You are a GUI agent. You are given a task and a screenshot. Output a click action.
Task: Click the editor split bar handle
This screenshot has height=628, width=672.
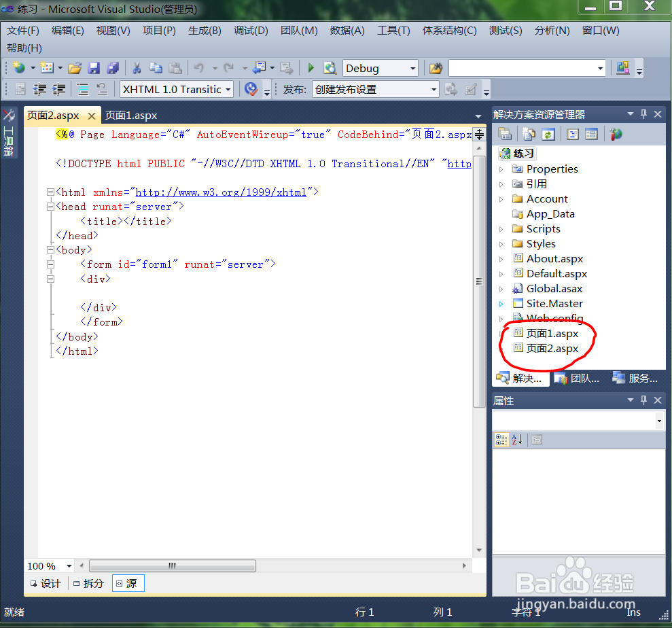point(479,134)
